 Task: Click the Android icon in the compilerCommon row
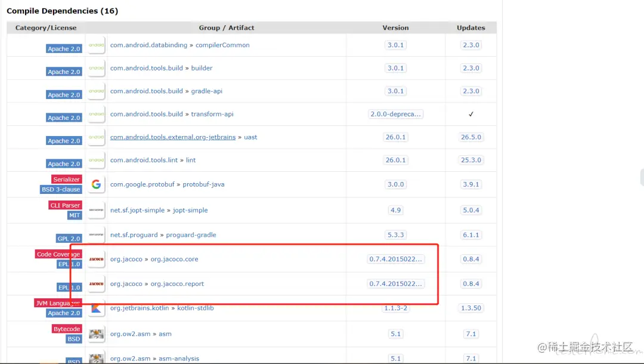(96, 45)
